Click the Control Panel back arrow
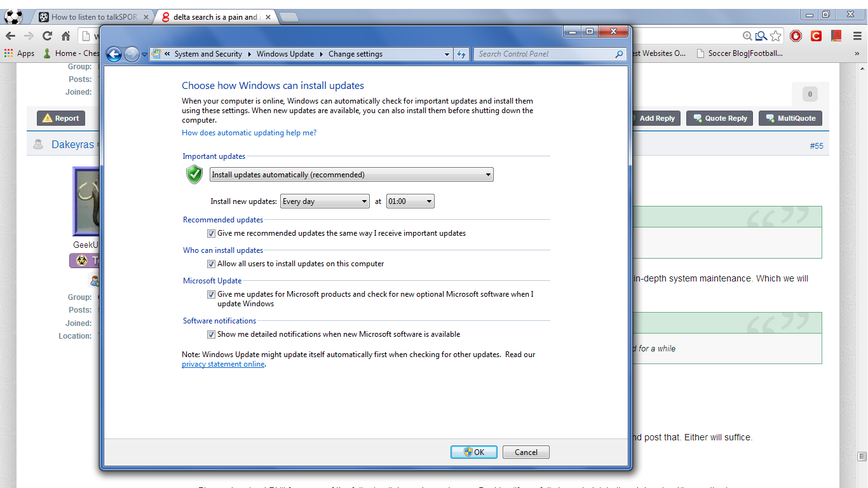 114,55
